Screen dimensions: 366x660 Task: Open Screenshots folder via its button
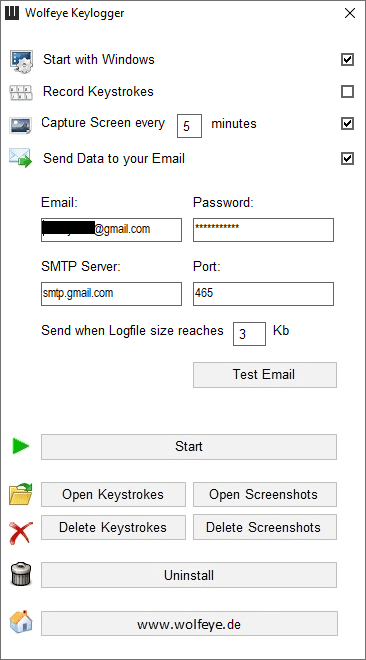[x=265, y=495]
